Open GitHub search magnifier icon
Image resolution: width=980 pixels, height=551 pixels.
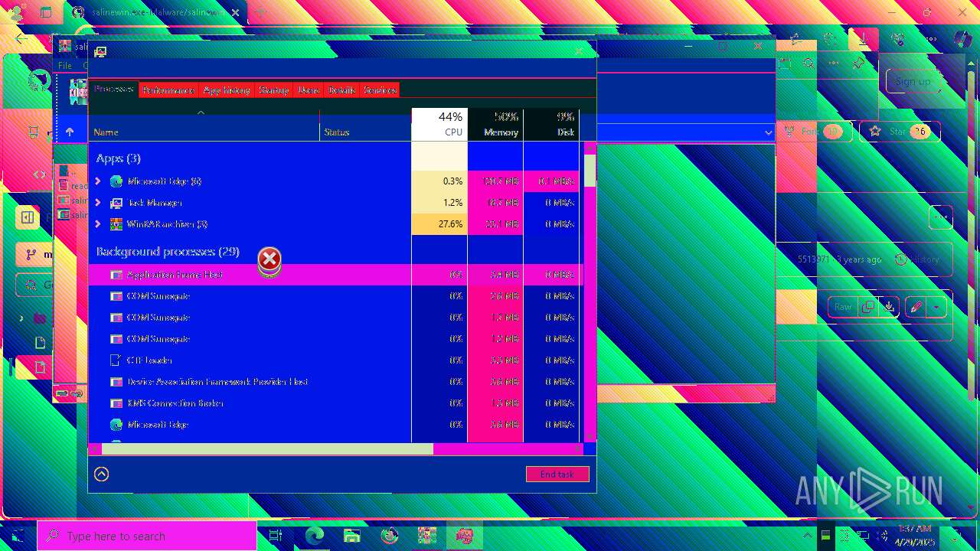(x=808, y=64)
